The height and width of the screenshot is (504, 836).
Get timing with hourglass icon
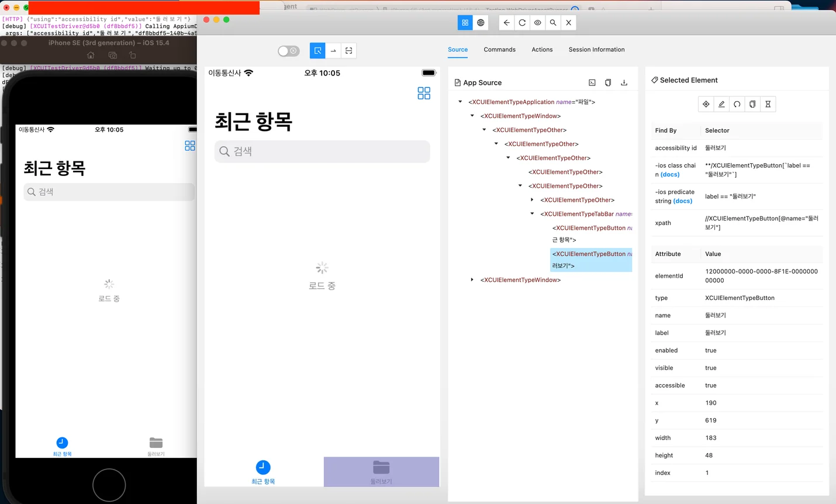[768, 104]
